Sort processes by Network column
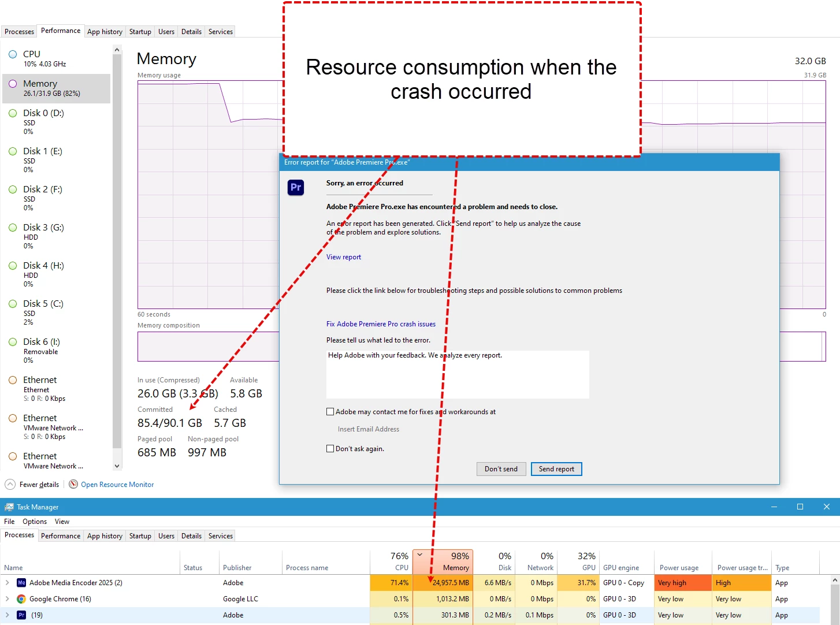 click(x=536, y=561)
